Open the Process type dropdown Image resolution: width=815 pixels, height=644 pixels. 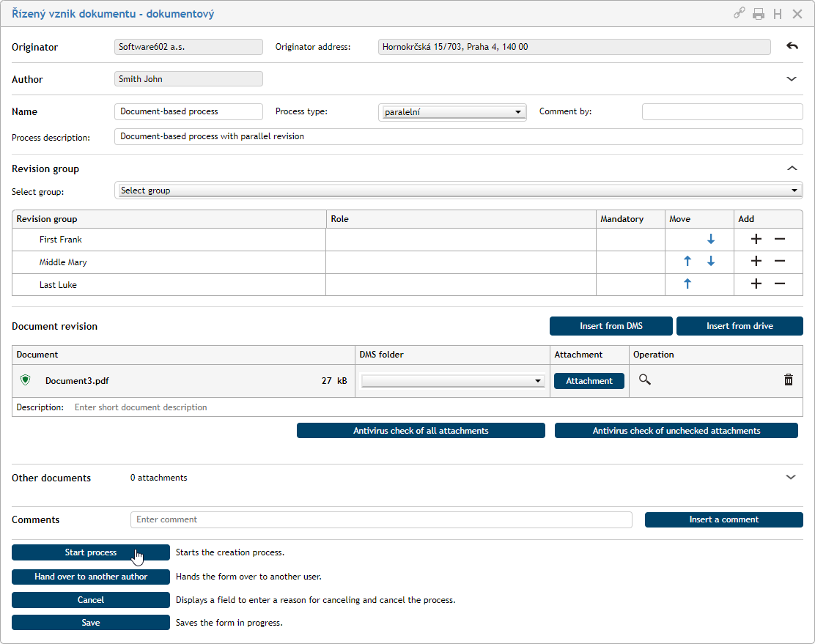(x=453, y=112)
